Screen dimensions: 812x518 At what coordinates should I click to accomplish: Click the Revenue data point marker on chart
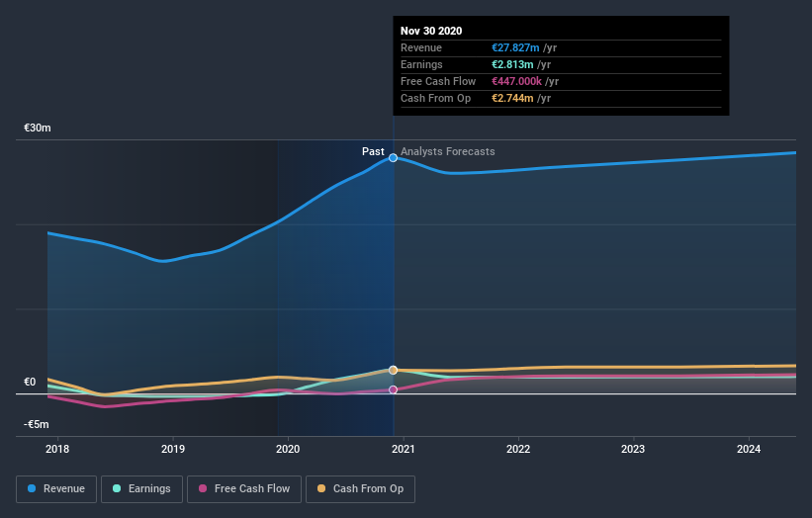pos(393,158)
